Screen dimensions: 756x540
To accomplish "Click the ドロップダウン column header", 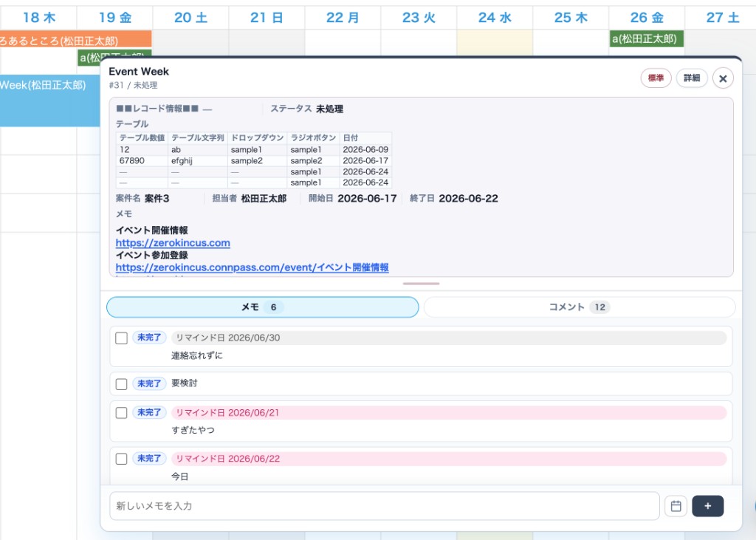I will point(258,137).
